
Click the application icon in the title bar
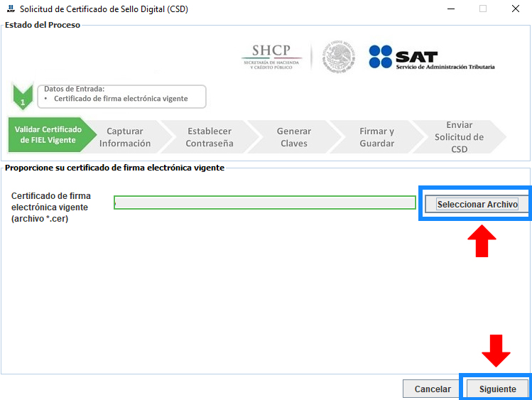click(10, 9)
